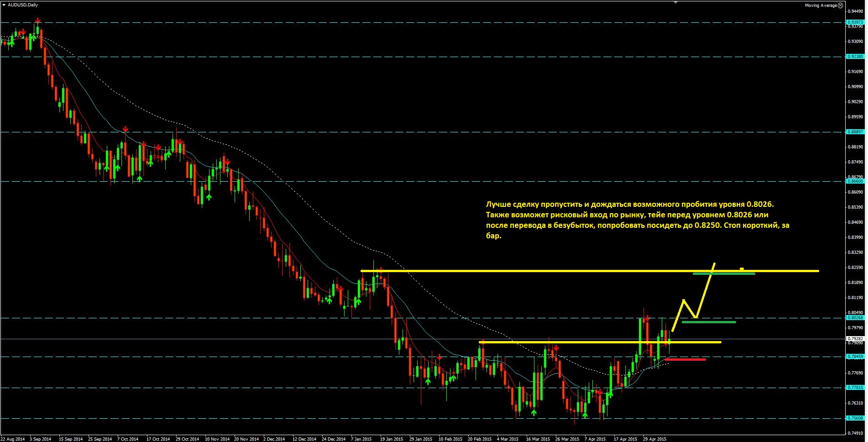This screenshot has width=868, height=442.
Task: Click the 29 Jan 2015 date label
Action: (x=421, y=439)
